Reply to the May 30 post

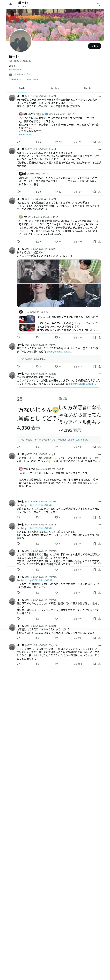(18, 619)
